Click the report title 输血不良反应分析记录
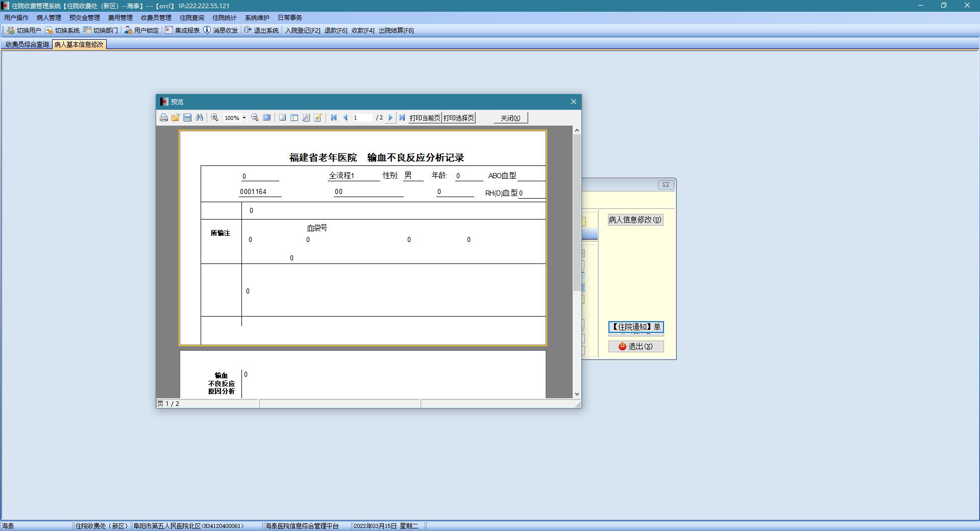 pyautogui.click(x=415, y=158)
